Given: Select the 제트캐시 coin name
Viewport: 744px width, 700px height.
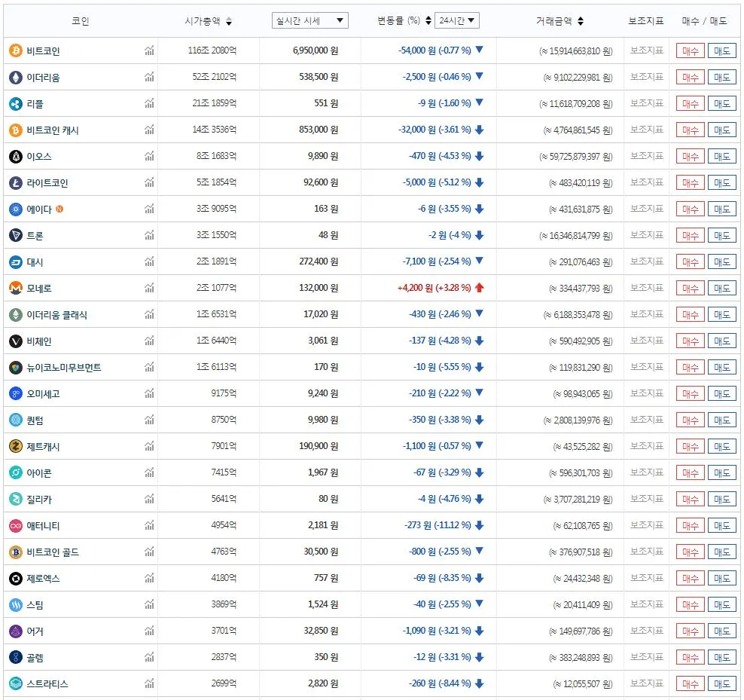Looking at the screenshot, I should [43, 447].
